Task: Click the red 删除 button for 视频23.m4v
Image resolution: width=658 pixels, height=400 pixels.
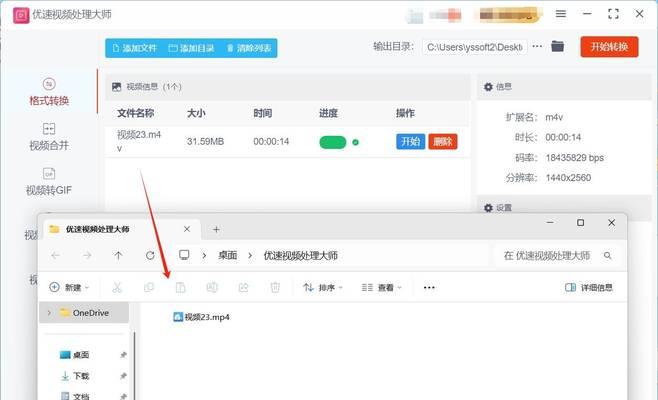Action: 443,141
